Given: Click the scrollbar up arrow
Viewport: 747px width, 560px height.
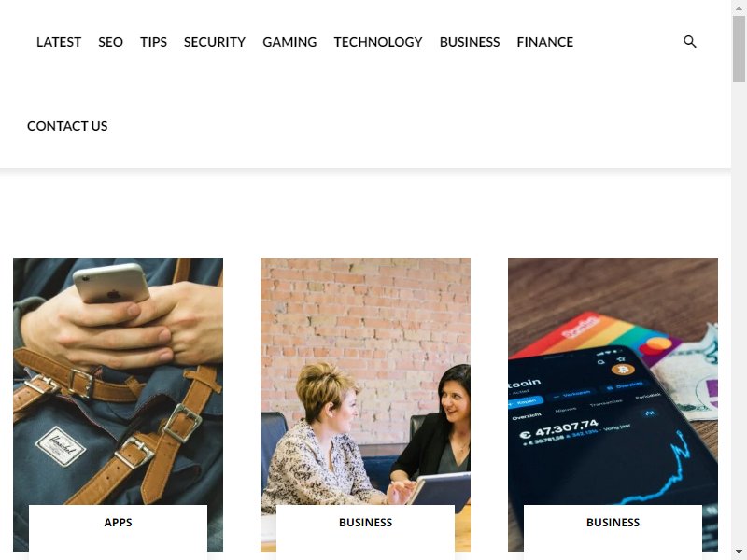Looking at the screenshot, I should click(x=739, y=7).
